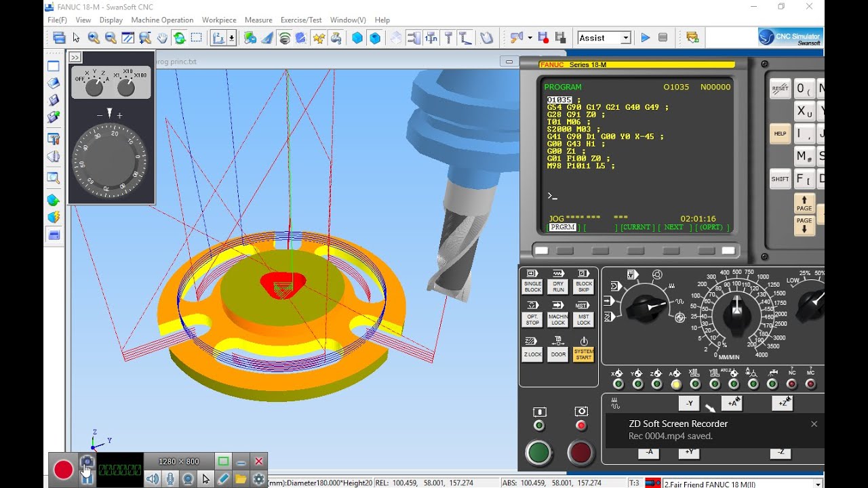868x488 pixels.
Task: Click the PRGRM softkey label on the CRT
Action: (562, 227)
